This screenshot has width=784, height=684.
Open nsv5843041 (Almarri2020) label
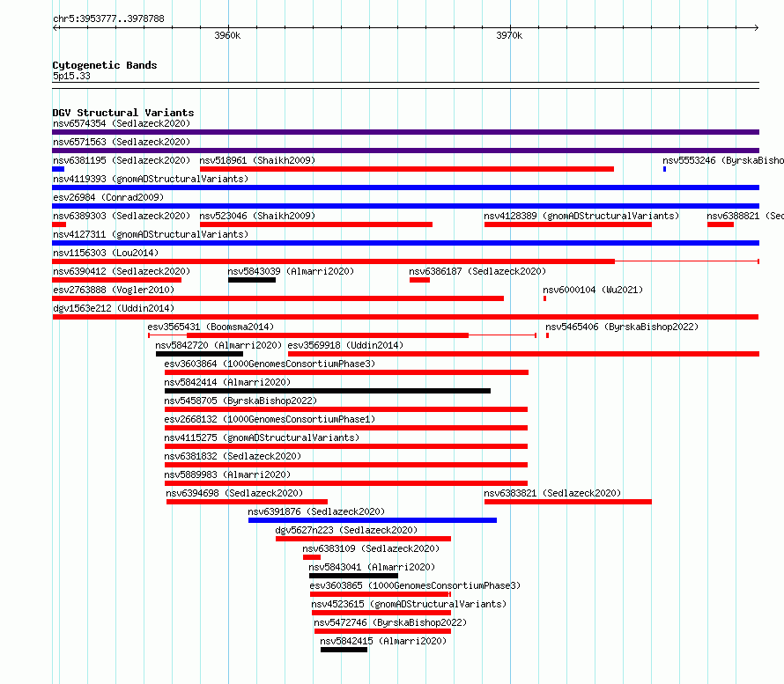point(372,567)
